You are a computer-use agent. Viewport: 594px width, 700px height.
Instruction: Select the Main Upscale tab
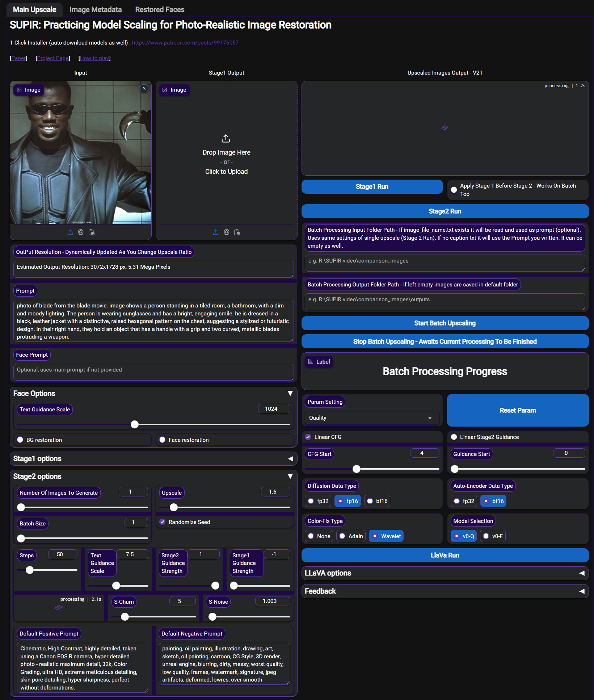(35, 9)
